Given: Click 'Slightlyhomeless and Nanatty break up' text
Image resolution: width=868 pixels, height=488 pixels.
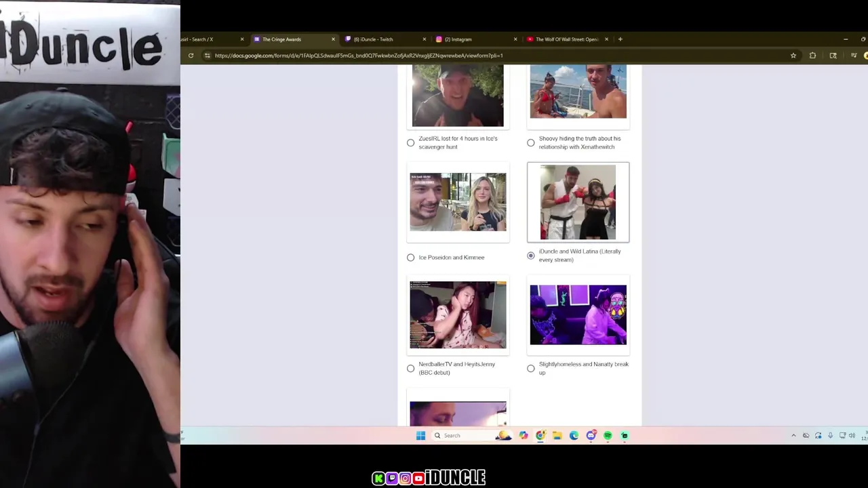Looking at the screenshot, I should point(584,368).
